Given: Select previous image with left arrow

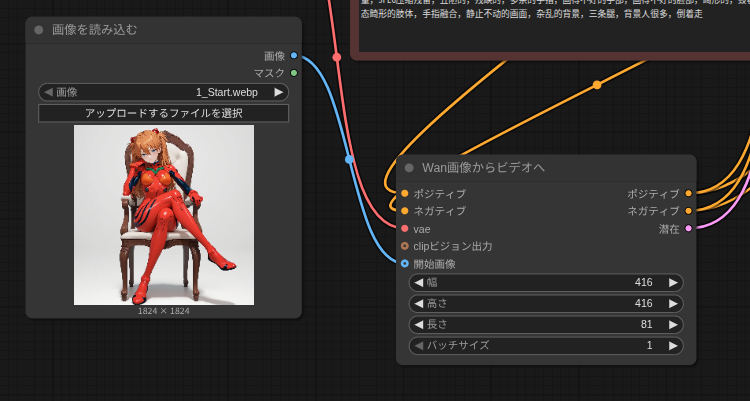Looking at the screenshot, I should [48, 92].
